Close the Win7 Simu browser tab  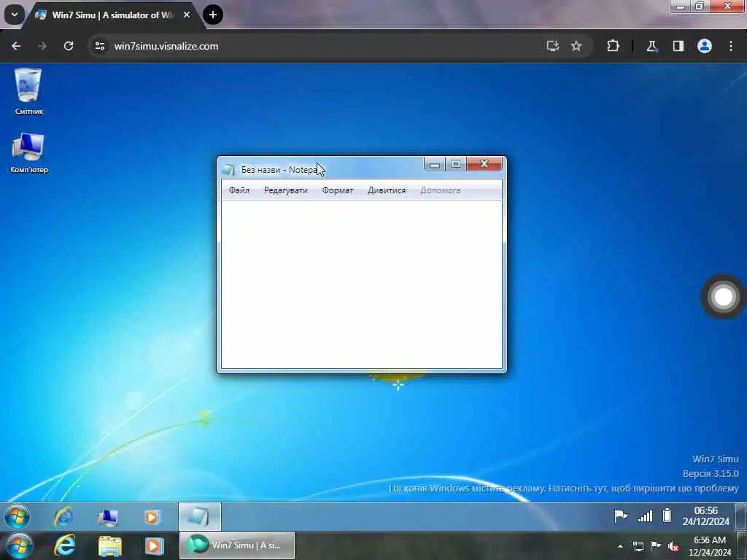point(187,15)
